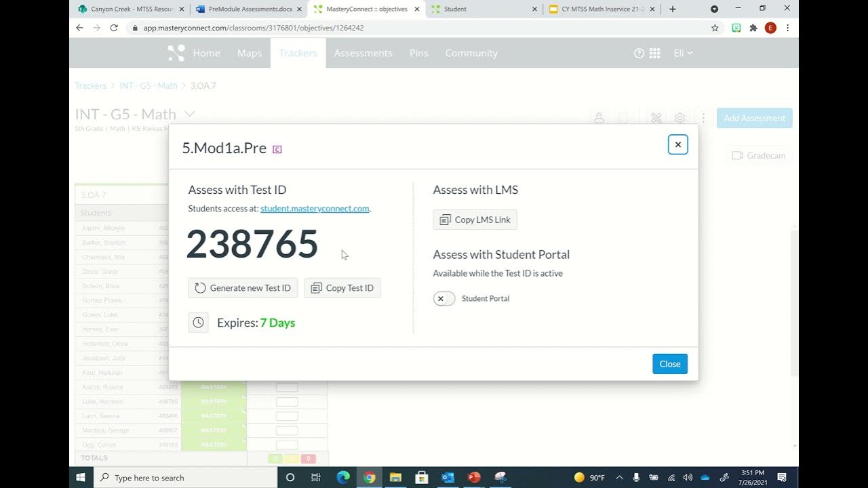Open the Assessments nav item
Screen dimensions: 868x488
click(363, 53)
